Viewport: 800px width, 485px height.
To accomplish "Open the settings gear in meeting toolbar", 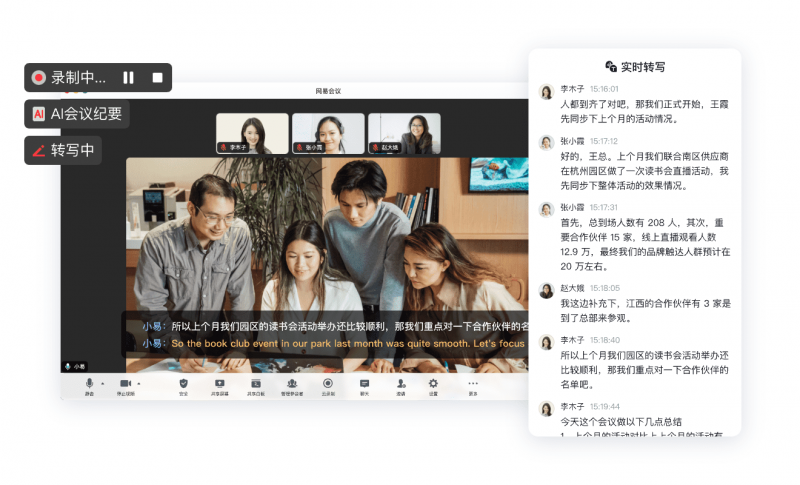I will click(433, 384).
